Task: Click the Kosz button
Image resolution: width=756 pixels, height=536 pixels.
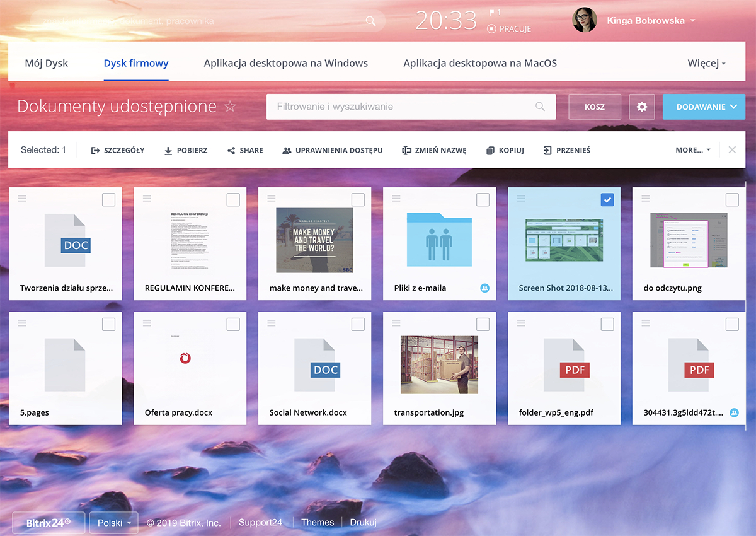Action: 594,107
